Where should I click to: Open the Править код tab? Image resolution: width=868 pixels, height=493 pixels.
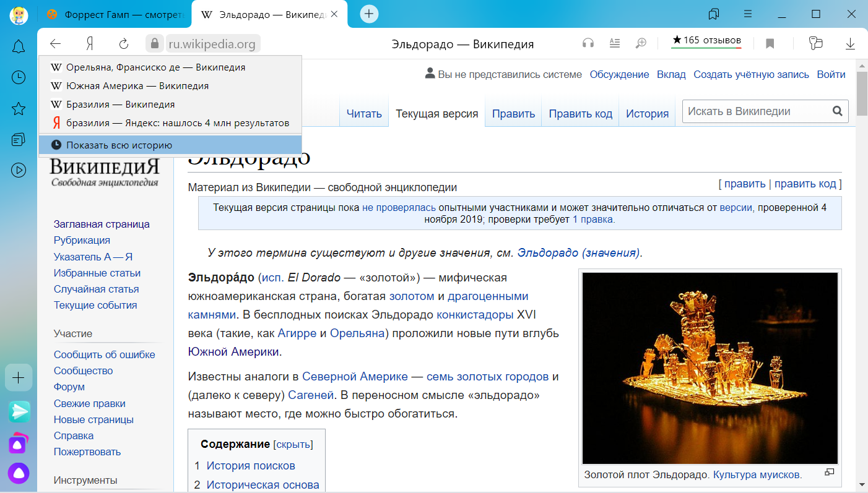tap(580, 113)
